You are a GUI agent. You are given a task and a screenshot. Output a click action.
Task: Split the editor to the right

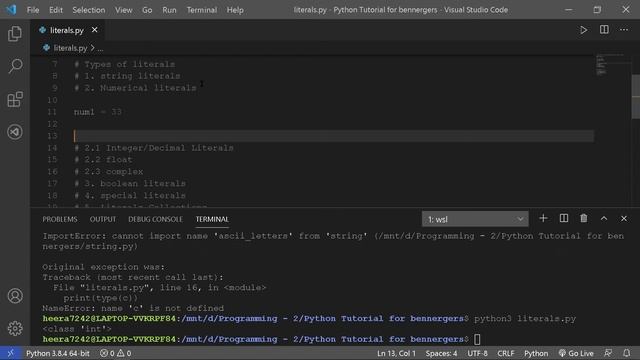604,30
